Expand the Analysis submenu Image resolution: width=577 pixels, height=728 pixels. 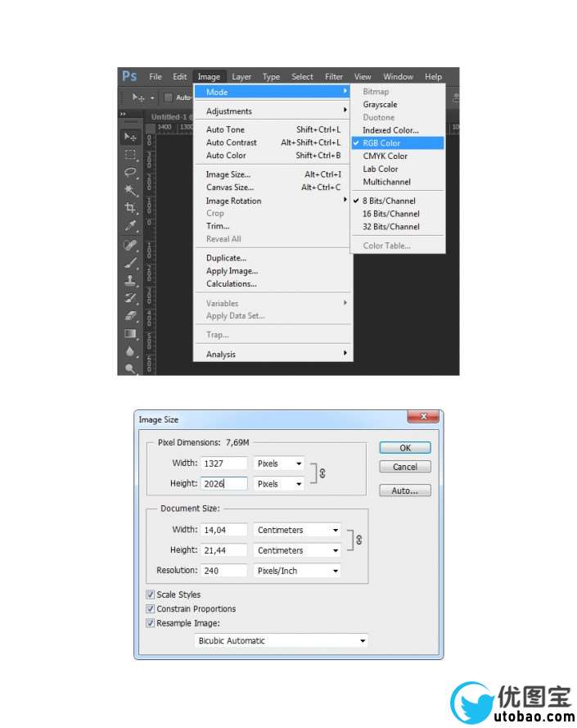pyautogui.click(x=273, y=355)
